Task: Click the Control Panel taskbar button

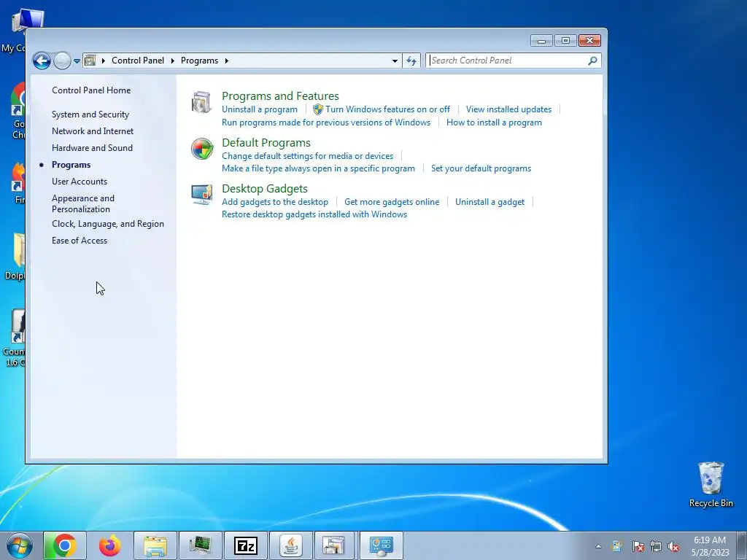Action: [382, 545]
